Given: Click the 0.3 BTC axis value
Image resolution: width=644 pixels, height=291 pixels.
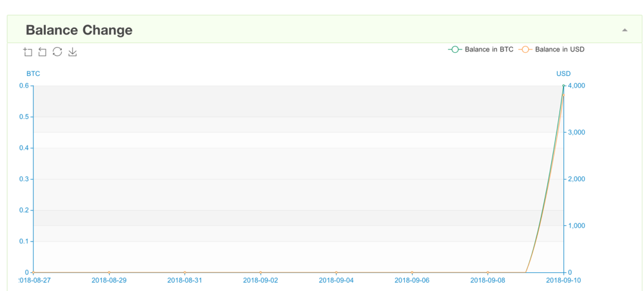Looking at the screenshot, I should click(x=24, y=179).
